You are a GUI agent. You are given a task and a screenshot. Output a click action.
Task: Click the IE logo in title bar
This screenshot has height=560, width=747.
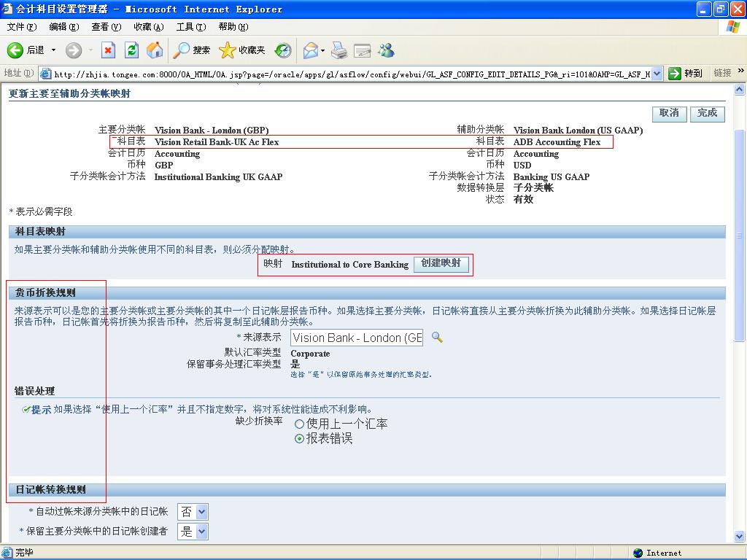click(7, 9)
